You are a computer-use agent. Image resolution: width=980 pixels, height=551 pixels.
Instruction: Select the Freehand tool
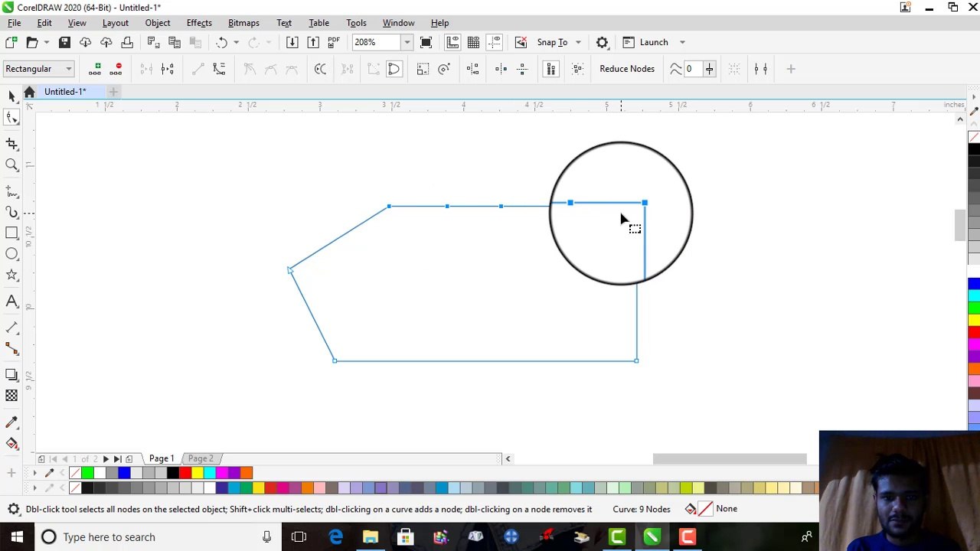click(11, 191)
